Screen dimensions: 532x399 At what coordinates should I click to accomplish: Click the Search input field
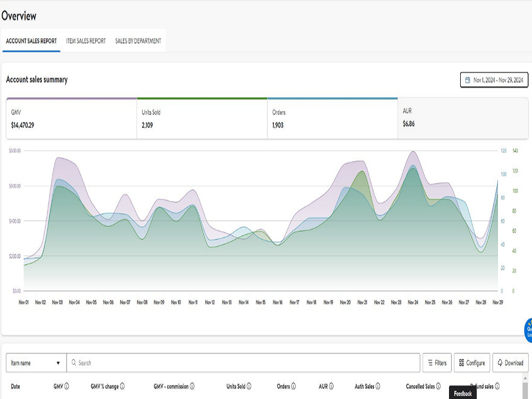pyautogui.click(x=243, y=363)
